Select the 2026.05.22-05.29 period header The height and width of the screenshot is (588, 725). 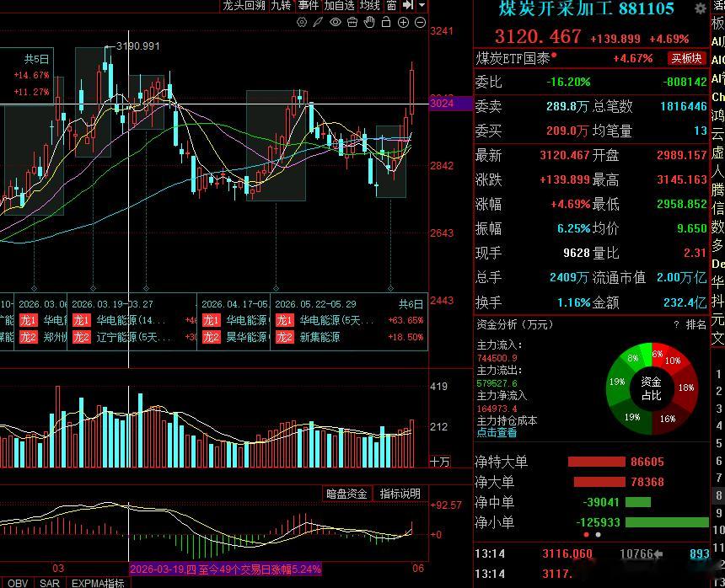tap(315, 304)
